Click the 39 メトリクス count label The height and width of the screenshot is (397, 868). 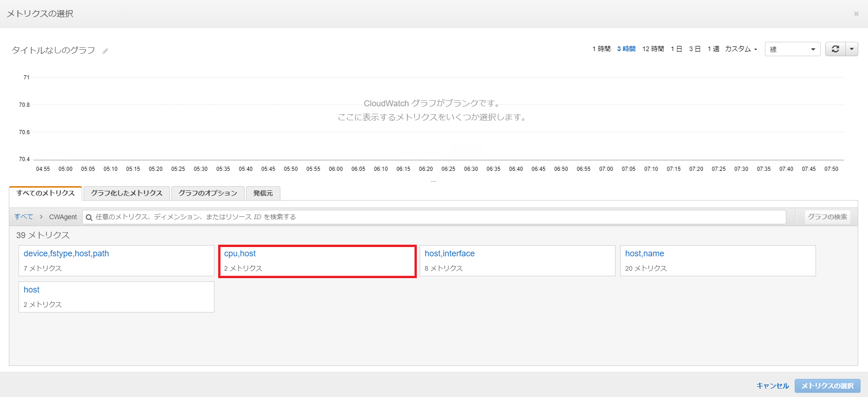[43, 235]
